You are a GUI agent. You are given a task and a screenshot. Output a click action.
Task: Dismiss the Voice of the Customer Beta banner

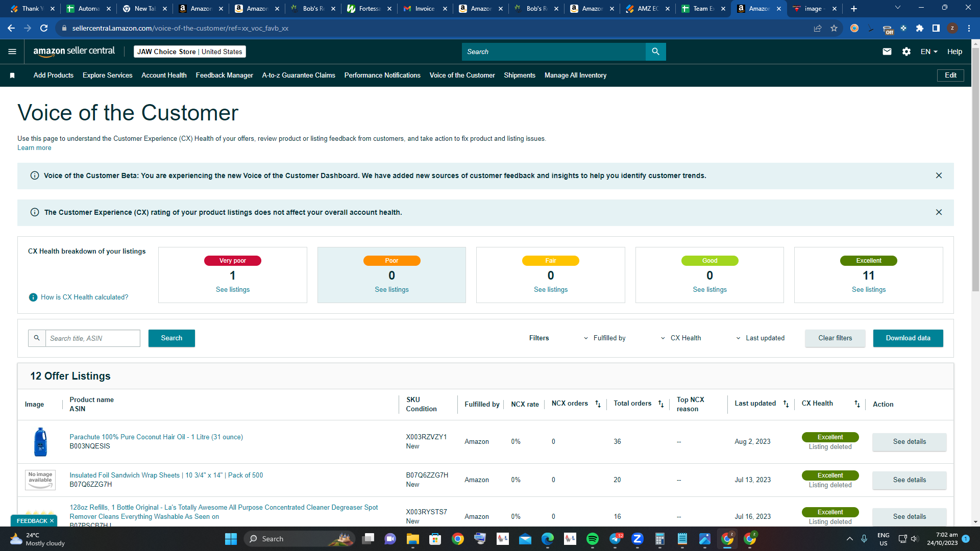[x=939, y=176]
